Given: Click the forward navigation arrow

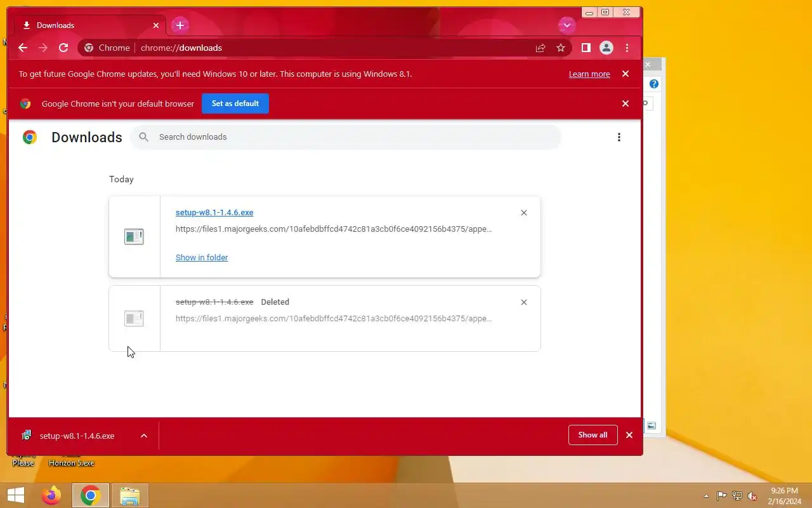Looking at the screenshot, I should (43, 48).
